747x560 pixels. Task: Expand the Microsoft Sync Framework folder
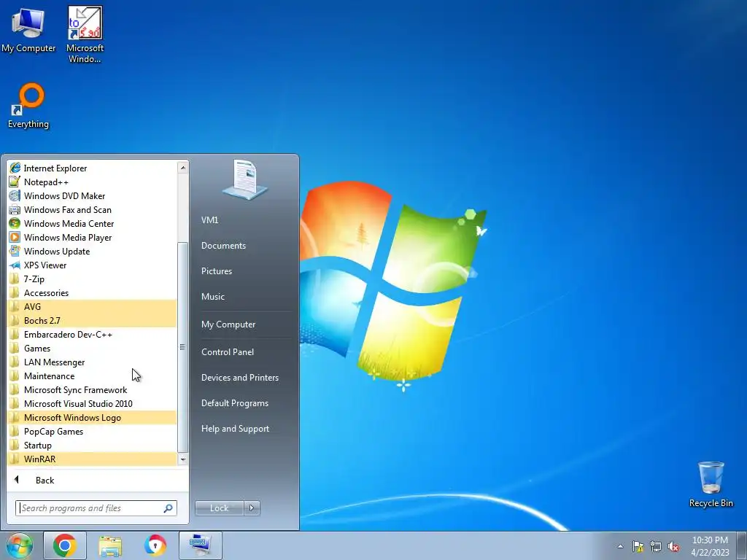point(92,389)
